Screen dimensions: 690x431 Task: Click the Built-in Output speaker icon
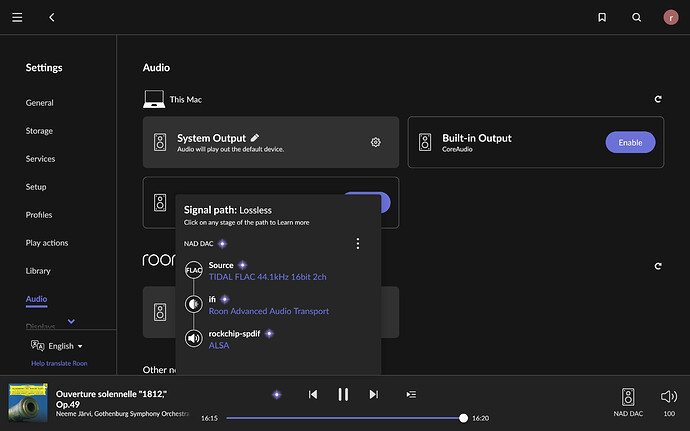(x=425, y=142)
